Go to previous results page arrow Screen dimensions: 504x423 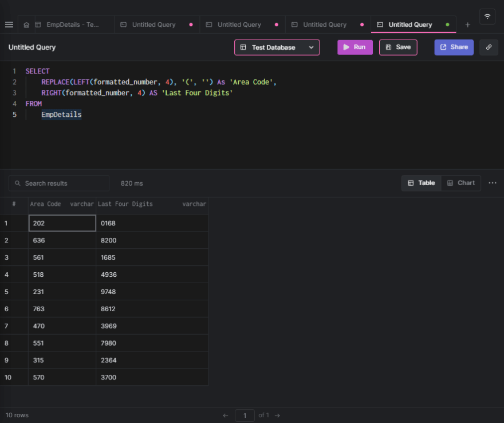pyautogui.click(x=225, y=416)
